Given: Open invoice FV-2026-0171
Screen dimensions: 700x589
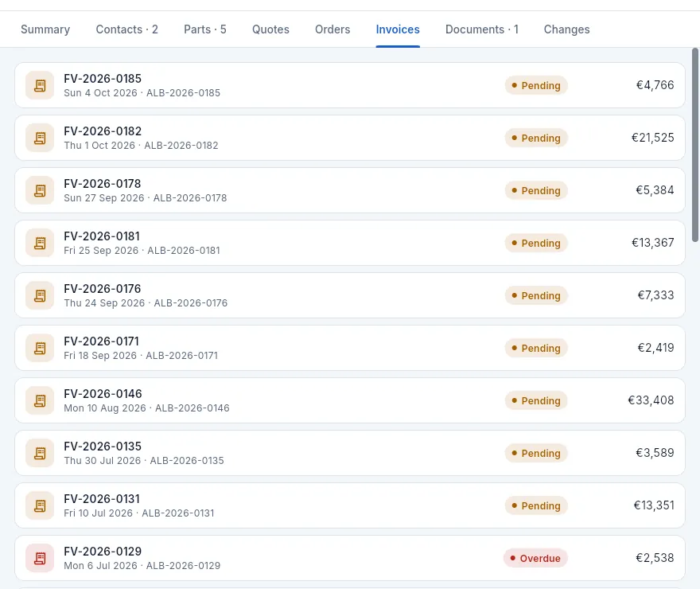Looking at the screenshot, I should click(x=350, y=348).
